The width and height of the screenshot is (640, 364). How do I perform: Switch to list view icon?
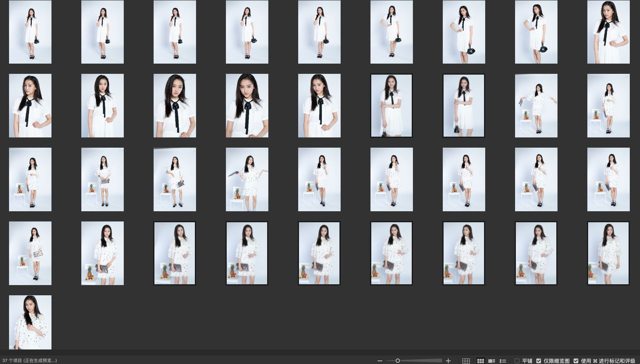click(x=502, y=361)
